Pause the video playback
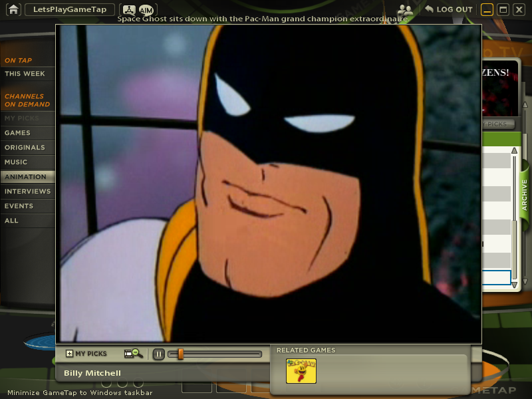This screenshot has height=399, width=532. point(158,354)
